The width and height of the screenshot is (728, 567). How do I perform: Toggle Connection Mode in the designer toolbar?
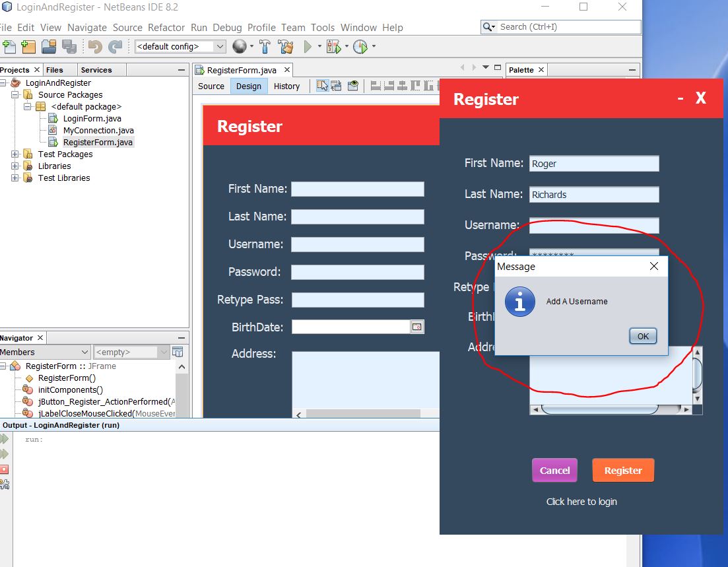click(x=336, y=85)
